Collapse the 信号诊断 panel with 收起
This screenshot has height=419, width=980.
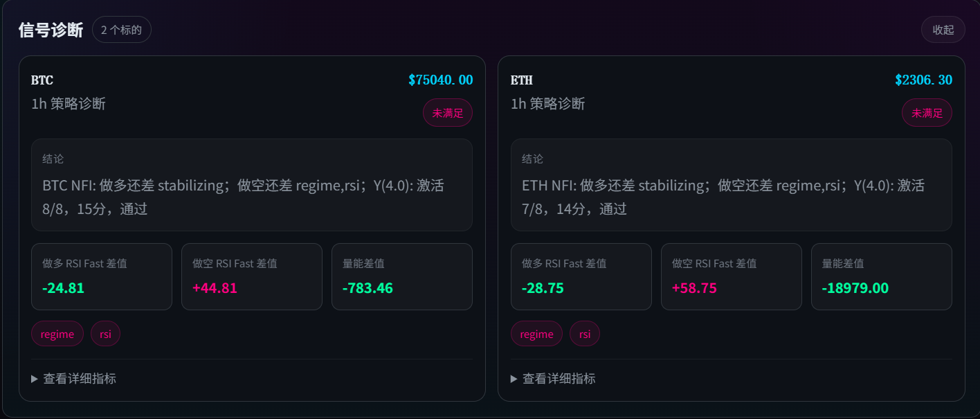943,30
